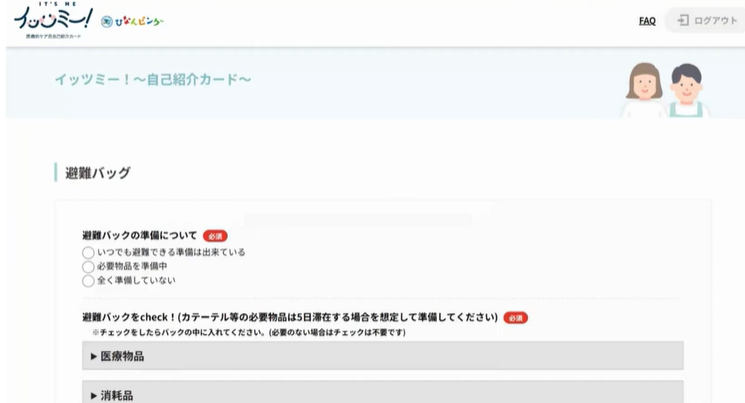Click the 避難バックの準備について label
Viewport: 745px width, 403px height.
point(139,236)
